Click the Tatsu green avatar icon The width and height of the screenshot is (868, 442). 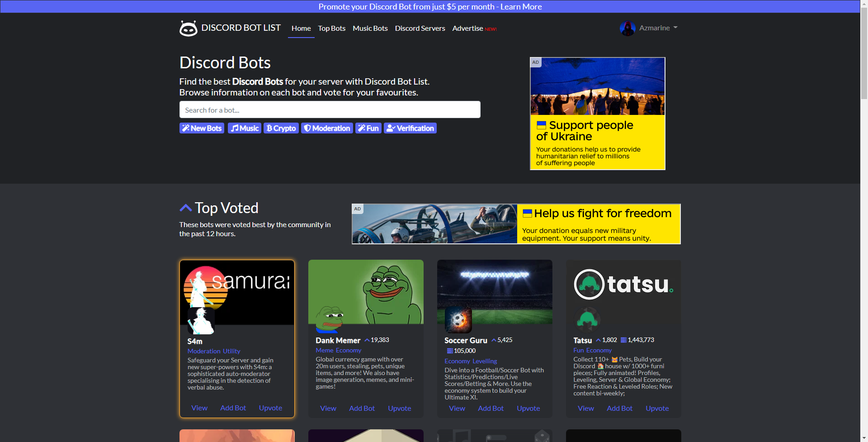(587, 319)
